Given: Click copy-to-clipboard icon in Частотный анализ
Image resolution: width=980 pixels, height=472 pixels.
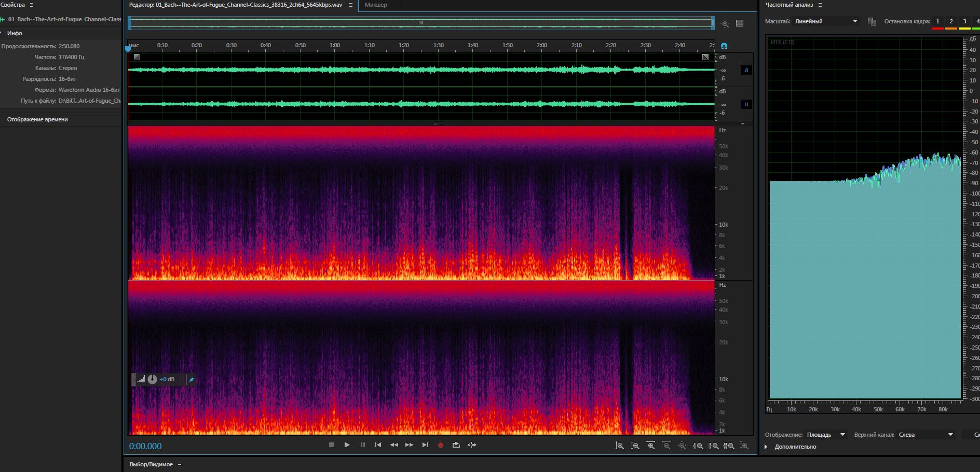Looking at the screenshot, I should point(872,21).
